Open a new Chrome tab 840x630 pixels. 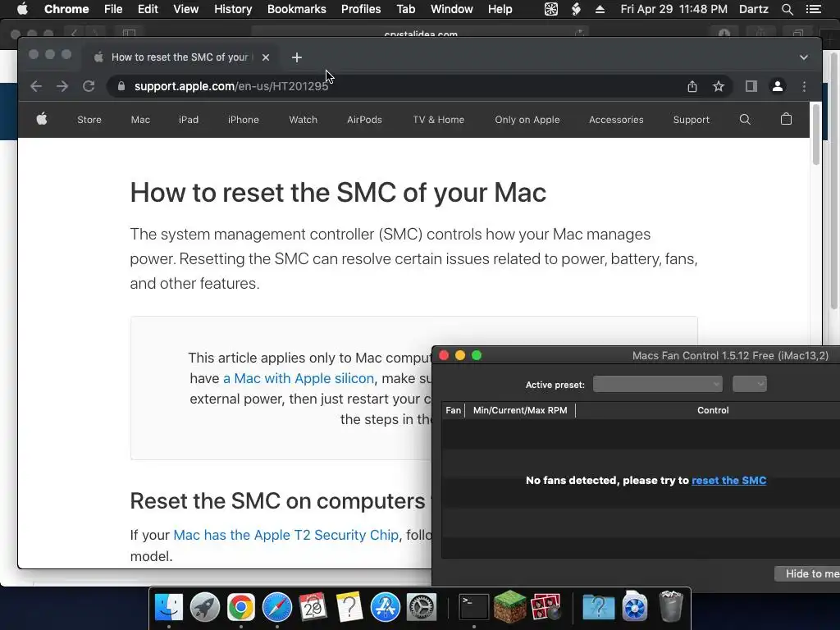(297, 57)
